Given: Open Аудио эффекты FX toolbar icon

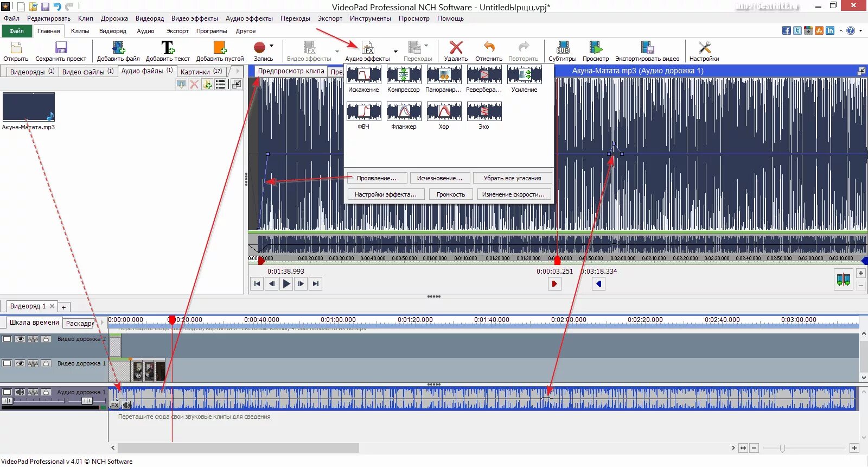Looking at the screenshot, I should pos(368,48).
